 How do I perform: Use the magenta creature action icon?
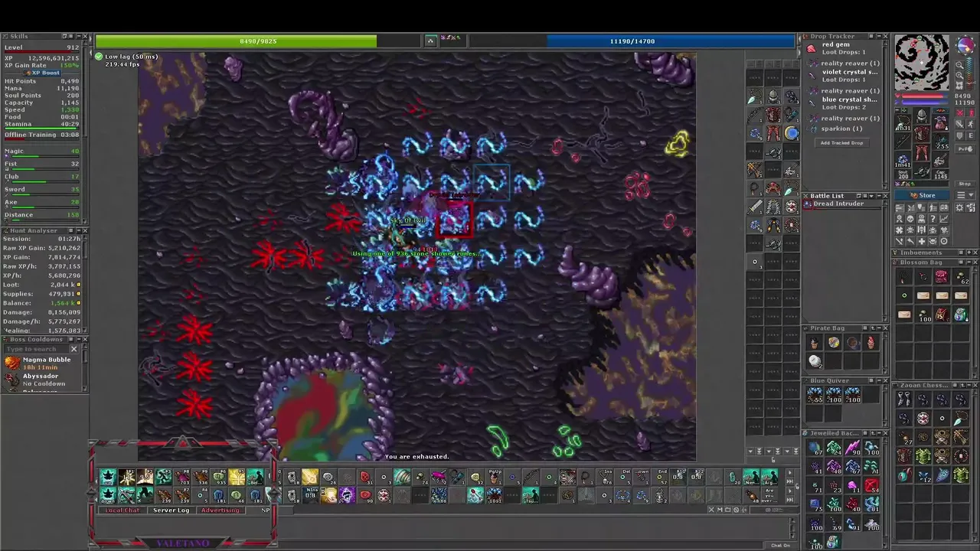pos(438,476)
